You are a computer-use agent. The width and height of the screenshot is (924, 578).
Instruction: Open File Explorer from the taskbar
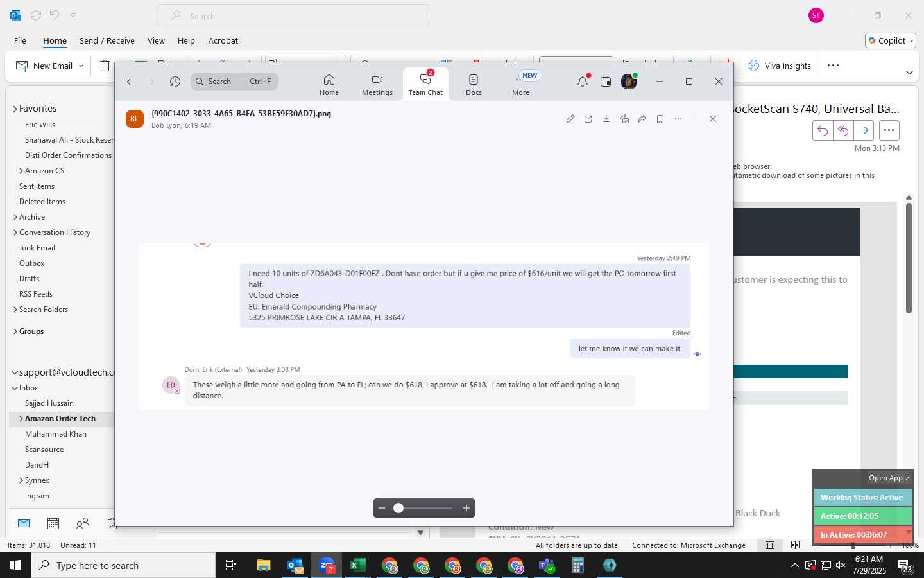[x=264, y=565]
